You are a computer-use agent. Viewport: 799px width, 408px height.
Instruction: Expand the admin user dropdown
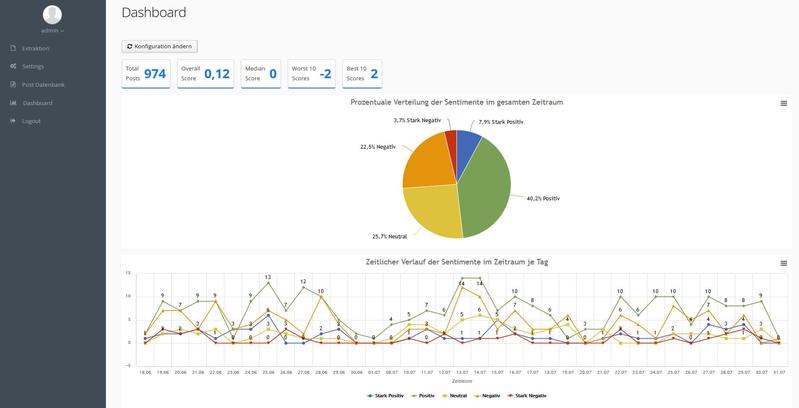[52, 31]
